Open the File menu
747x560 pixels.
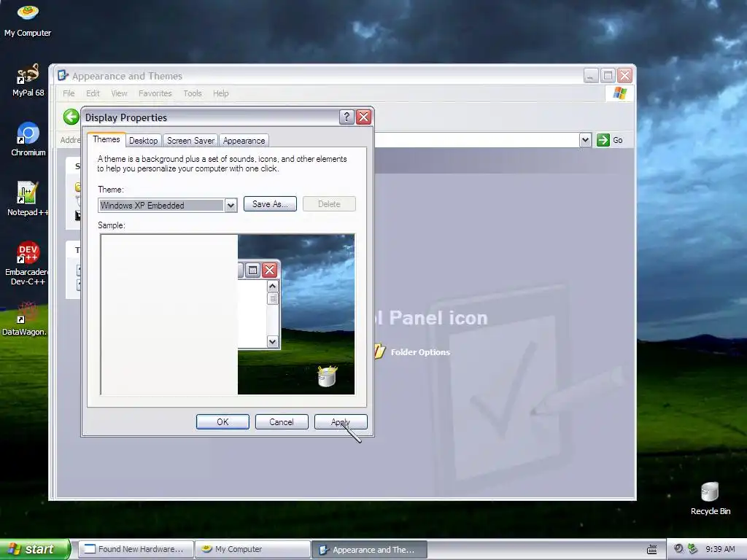coord(69,93)
